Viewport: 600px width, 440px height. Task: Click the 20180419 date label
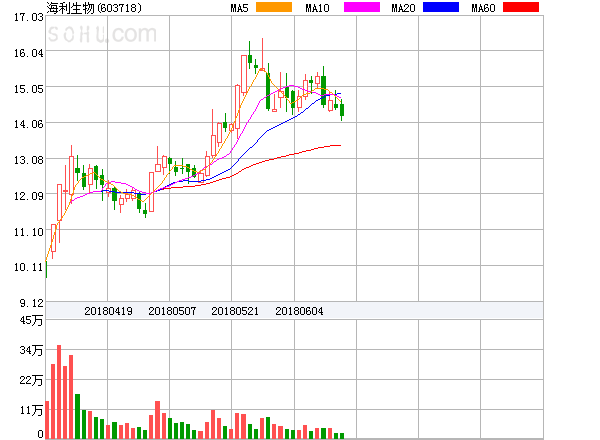[108, 311]
